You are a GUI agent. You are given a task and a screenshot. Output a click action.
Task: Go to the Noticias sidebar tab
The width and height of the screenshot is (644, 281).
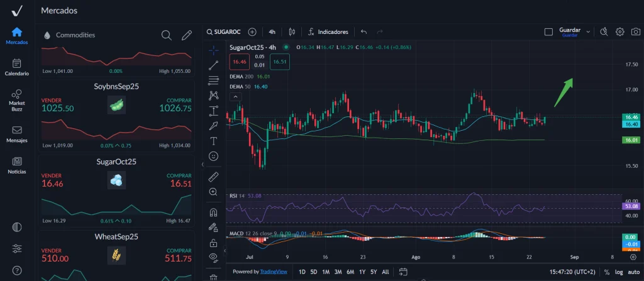coord(17,165)
